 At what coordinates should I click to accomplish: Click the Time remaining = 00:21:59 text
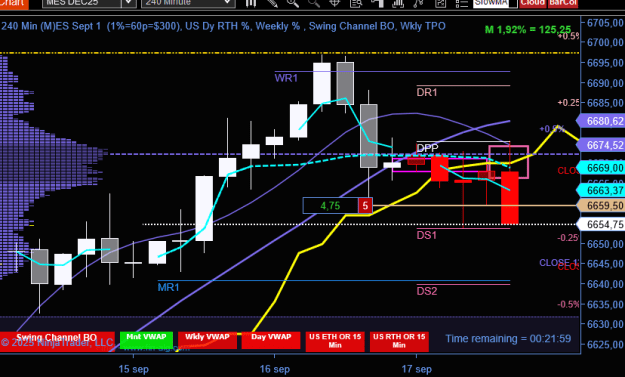(508, 339)
